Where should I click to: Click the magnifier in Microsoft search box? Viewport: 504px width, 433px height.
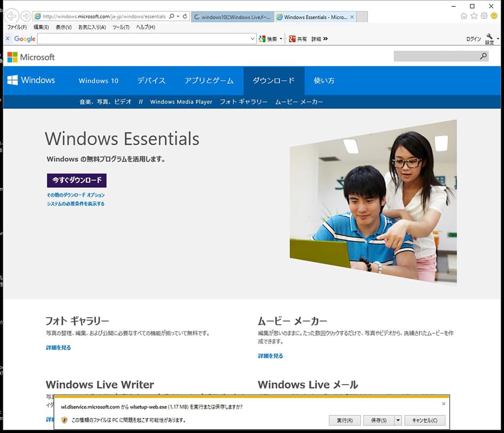click(483, 56)
